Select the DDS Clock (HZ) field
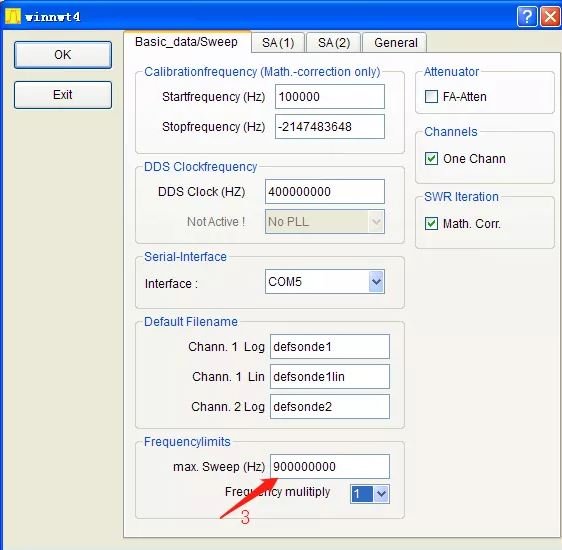The image size is (562, 550). (325, 192)
